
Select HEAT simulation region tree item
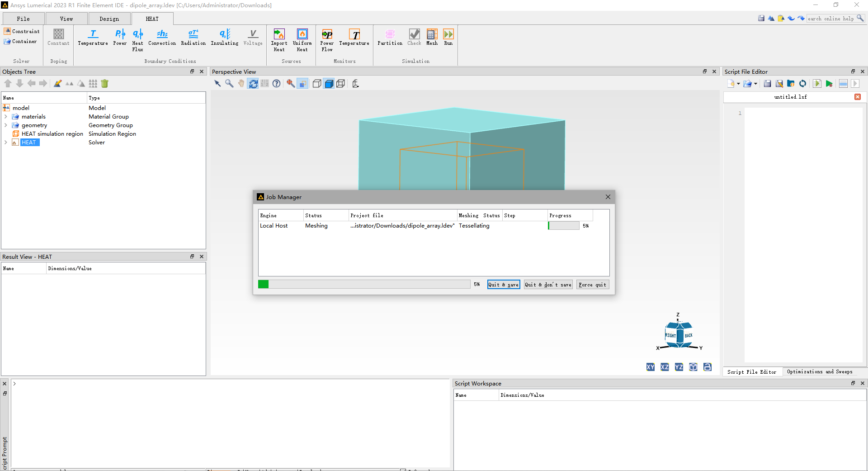(52, 134)
